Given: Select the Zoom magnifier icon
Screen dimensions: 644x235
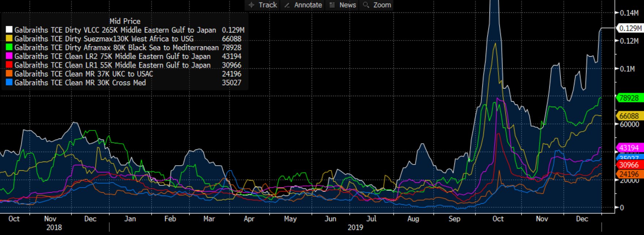Looking at the screenshot, I should 366,5.
